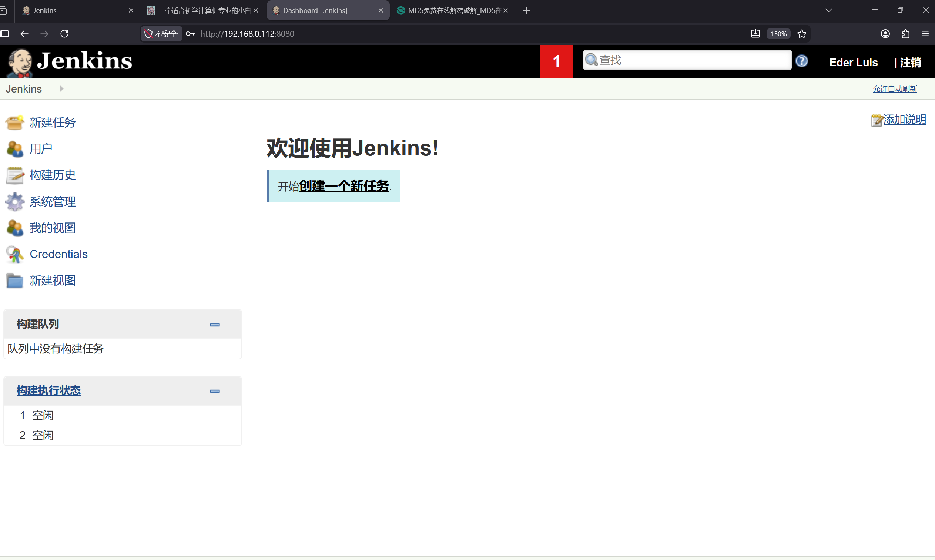Open the search help question-mark icon
The height and width of the screenshot is (560, 935).
click(801, 61)
